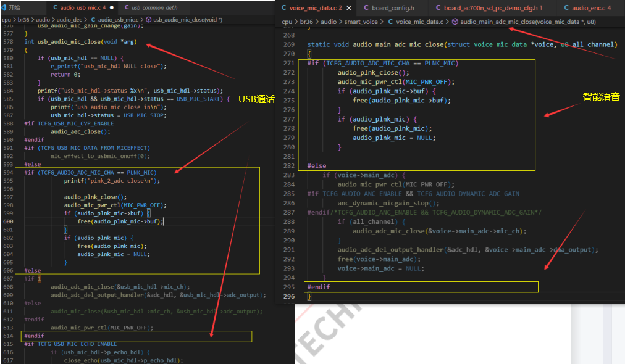Click the C file icon on audio_enc.c tab

point(566,8)
